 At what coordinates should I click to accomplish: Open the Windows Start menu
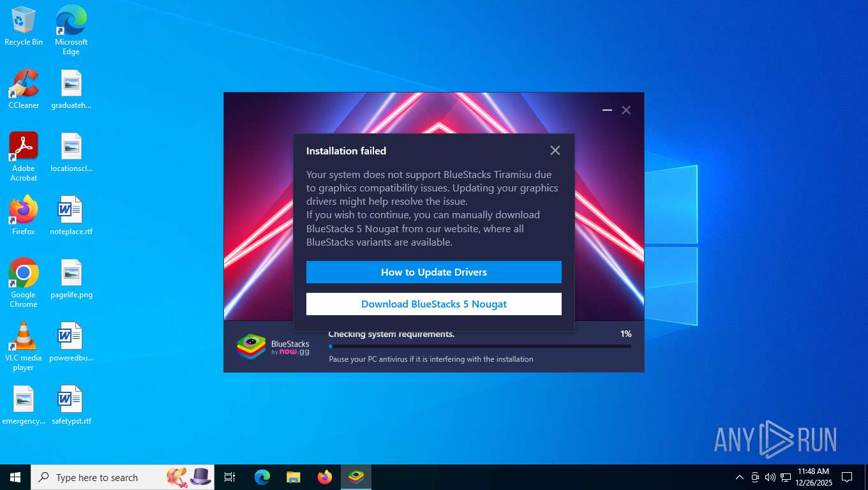click(15, 477)
